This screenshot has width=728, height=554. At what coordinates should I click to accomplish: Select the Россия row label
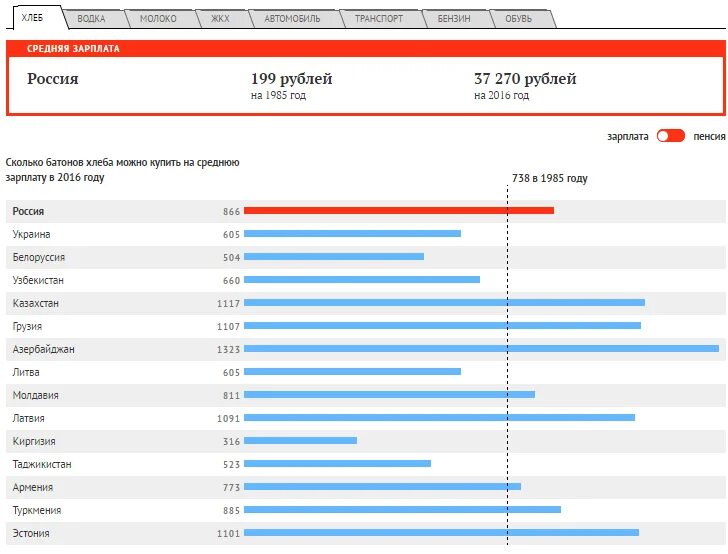coord(28,211)
